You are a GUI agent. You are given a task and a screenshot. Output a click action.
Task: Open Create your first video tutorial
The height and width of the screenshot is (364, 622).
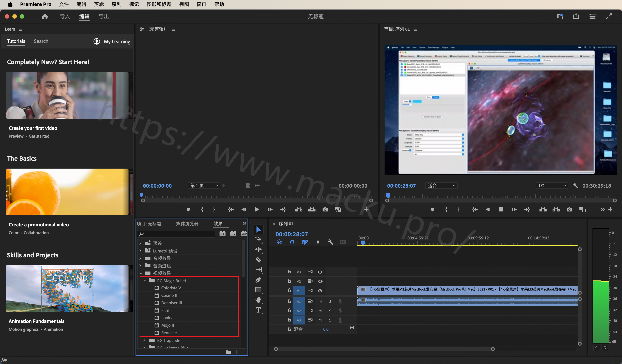[67, 95]
